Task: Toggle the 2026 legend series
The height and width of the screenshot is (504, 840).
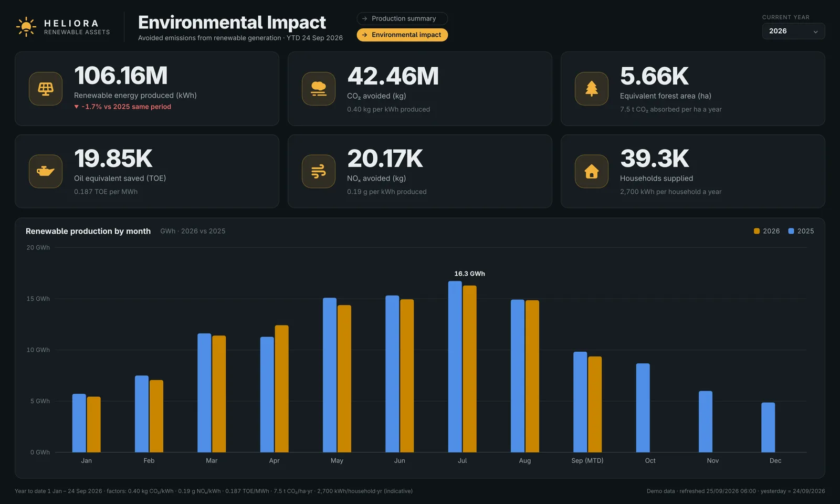Action: coord(767,231)
